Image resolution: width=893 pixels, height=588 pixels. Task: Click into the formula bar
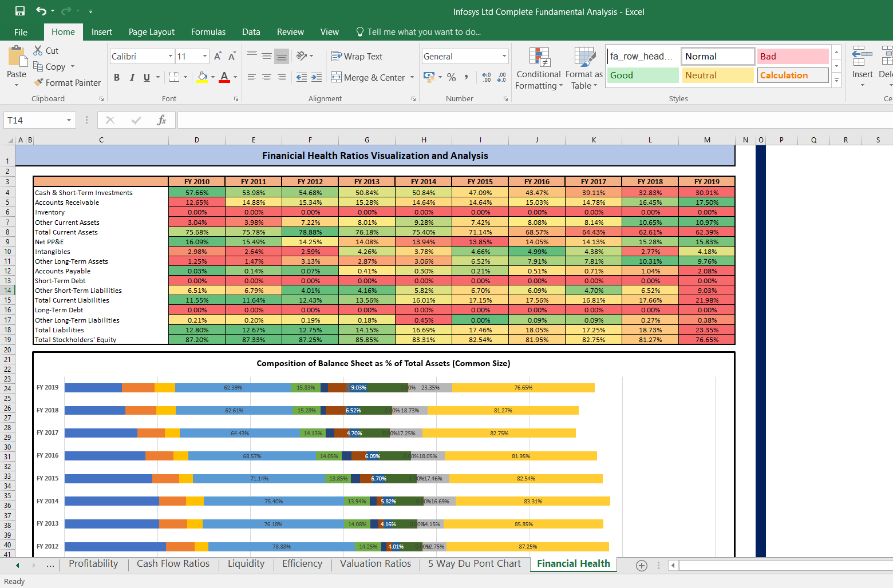(x=535, y=120)
